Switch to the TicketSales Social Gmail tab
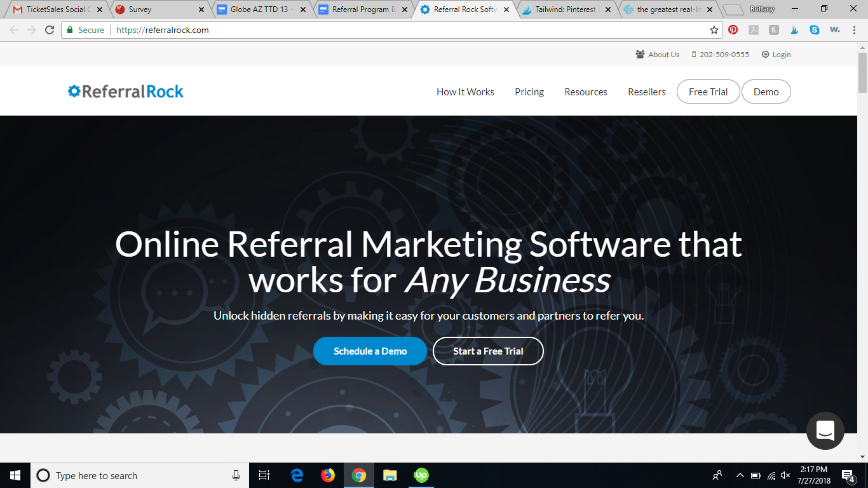 click(x=57, y=10)
